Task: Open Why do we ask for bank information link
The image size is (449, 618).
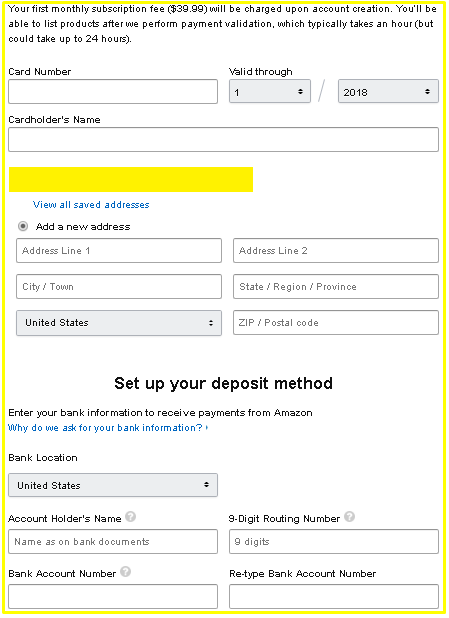Action: click(108, 428)
